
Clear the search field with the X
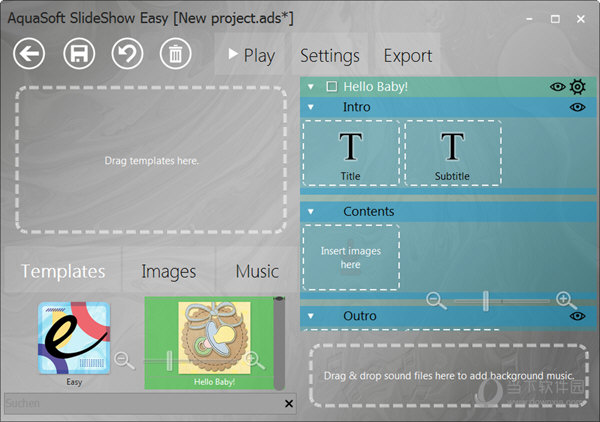click(x=289, y=403)
